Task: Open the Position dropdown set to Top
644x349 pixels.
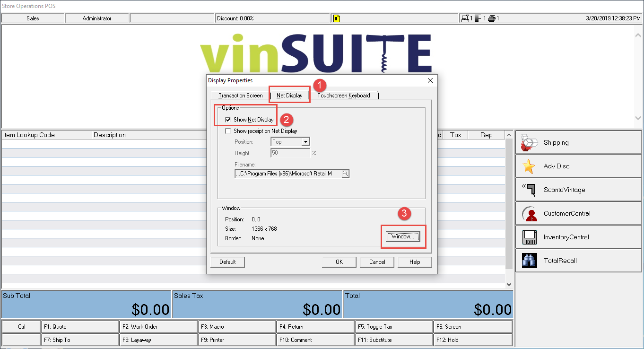Action: (290, 142)
